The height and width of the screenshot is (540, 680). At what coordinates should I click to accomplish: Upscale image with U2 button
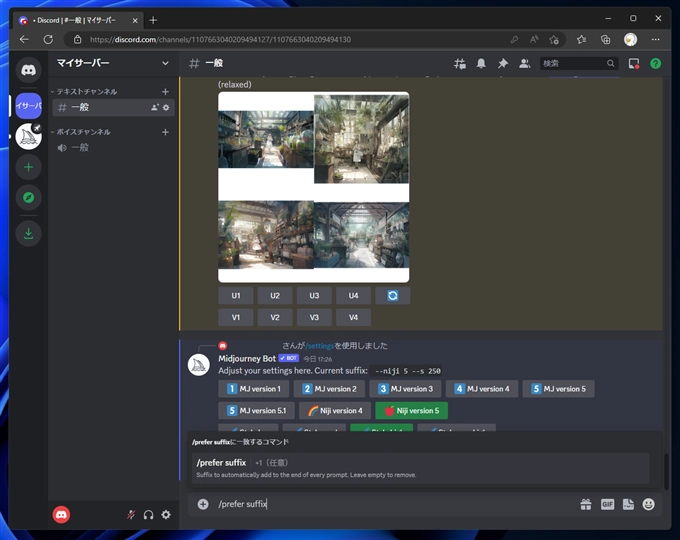click(275, 296)
